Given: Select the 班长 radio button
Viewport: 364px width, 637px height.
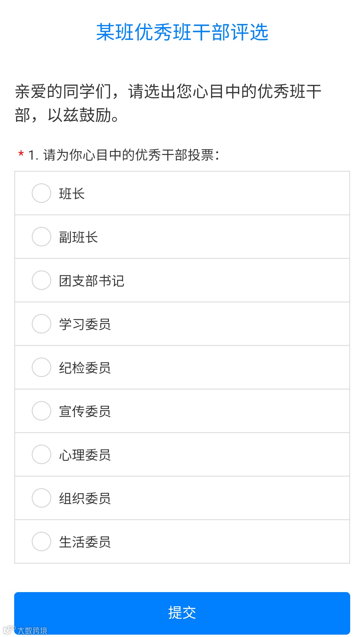Looking at the screenshot, I should (41, 193).
